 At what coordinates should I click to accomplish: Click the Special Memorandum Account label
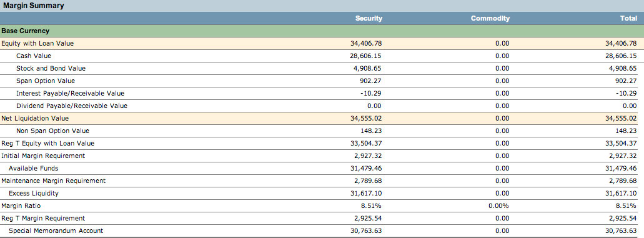(56, 231)
